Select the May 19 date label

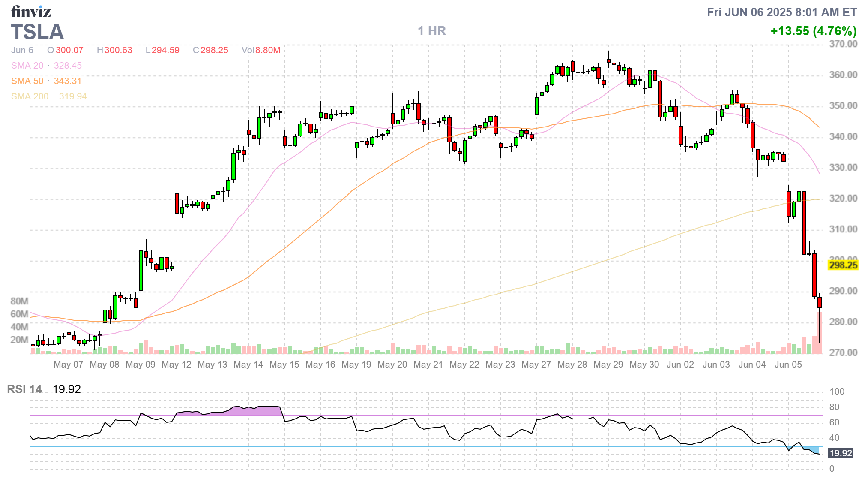[x=356, y=365]
